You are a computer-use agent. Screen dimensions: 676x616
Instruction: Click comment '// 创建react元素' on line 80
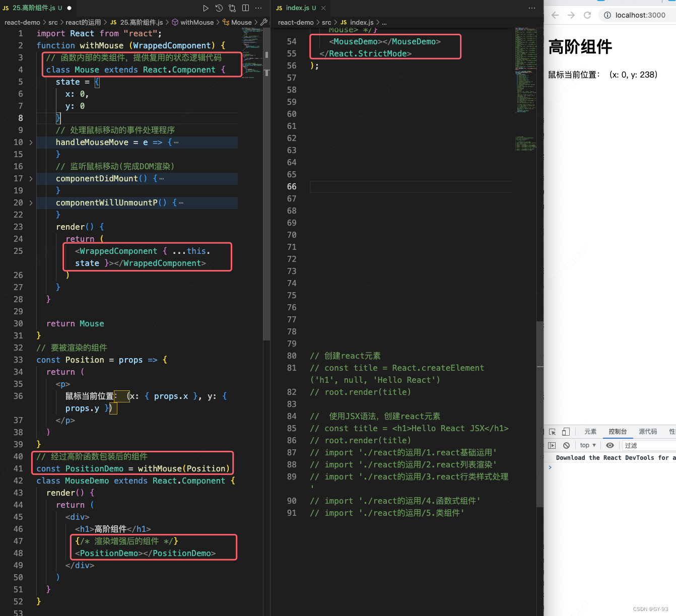pyautogui.click(x=345, y=356)
